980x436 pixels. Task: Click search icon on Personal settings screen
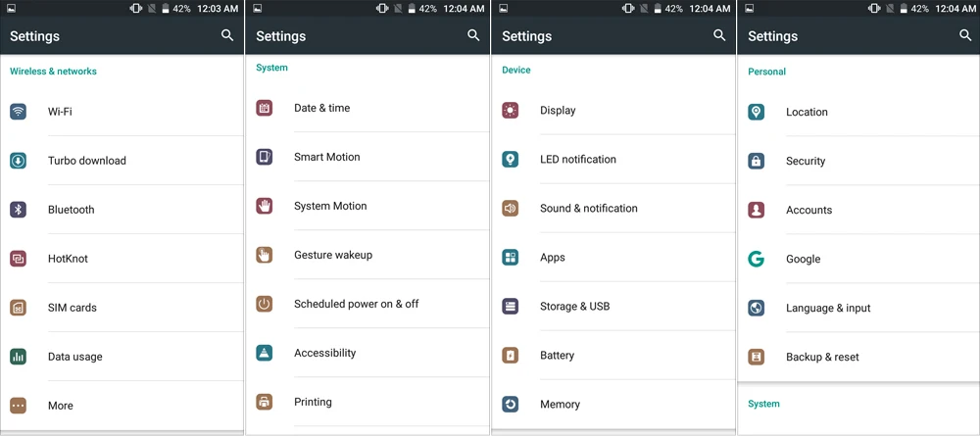tap(965, 35)
